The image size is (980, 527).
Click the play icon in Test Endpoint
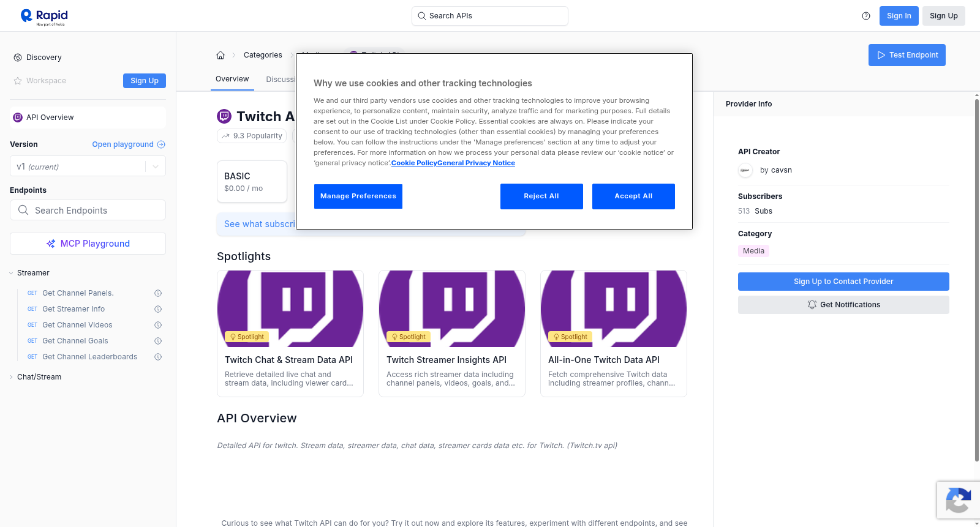(x=881, y=55)
